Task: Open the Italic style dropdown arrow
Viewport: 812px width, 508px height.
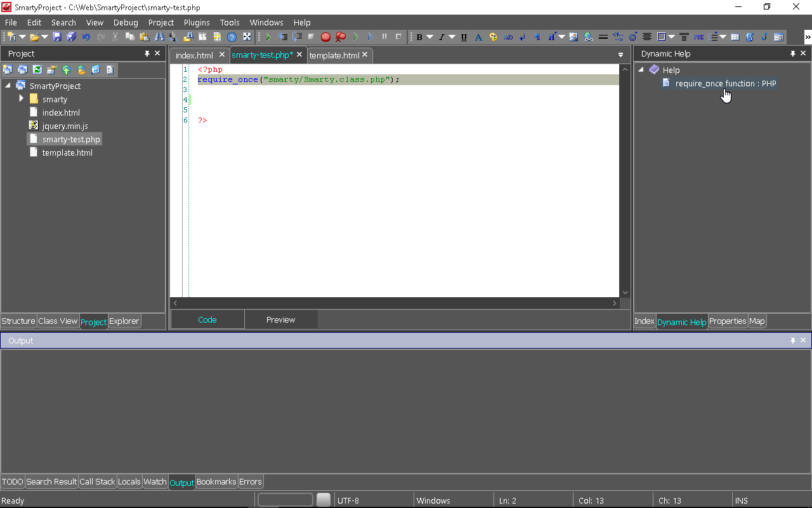Action: point(452,37)
